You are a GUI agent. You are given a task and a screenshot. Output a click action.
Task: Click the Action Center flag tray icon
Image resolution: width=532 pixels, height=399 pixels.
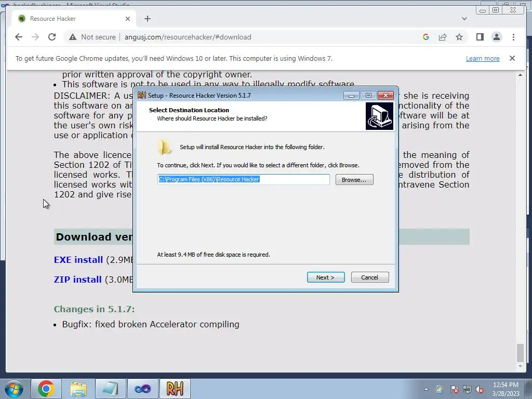(454, 389)
